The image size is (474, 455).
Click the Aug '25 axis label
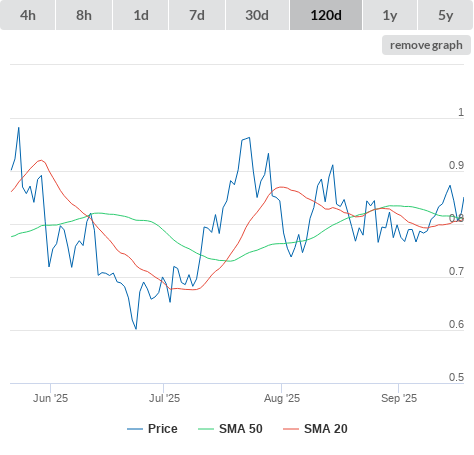tap(282, 398)
